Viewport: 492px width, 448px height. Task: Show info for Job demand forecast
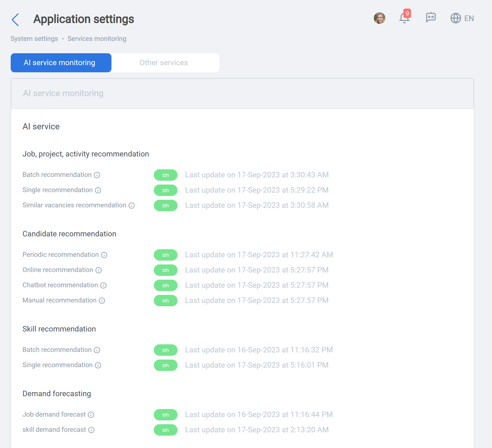click(91, 414)
